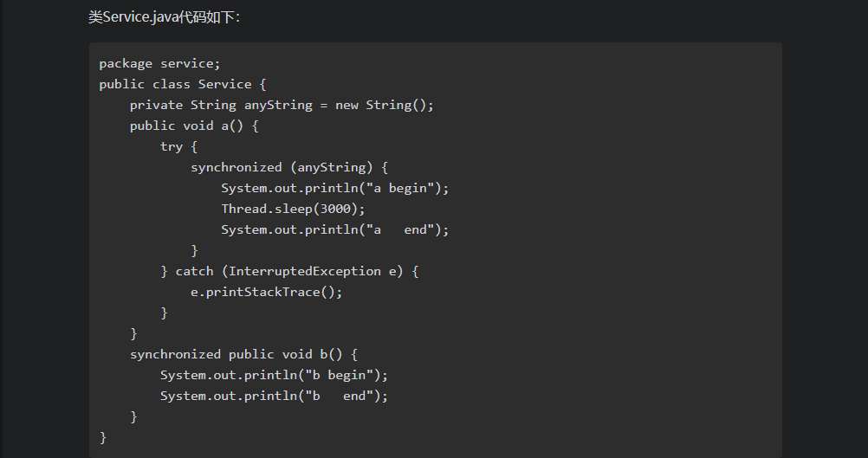The height and width of the screenshot is (458, 868).
Task: Click the "public void a() {" line
Action: (x=194, y=126)
